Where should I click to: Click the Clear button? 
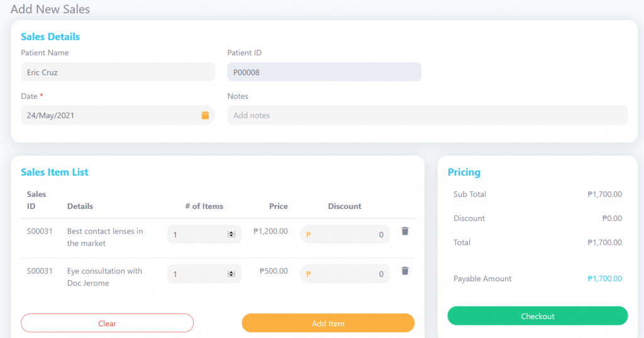pos(107,323)
